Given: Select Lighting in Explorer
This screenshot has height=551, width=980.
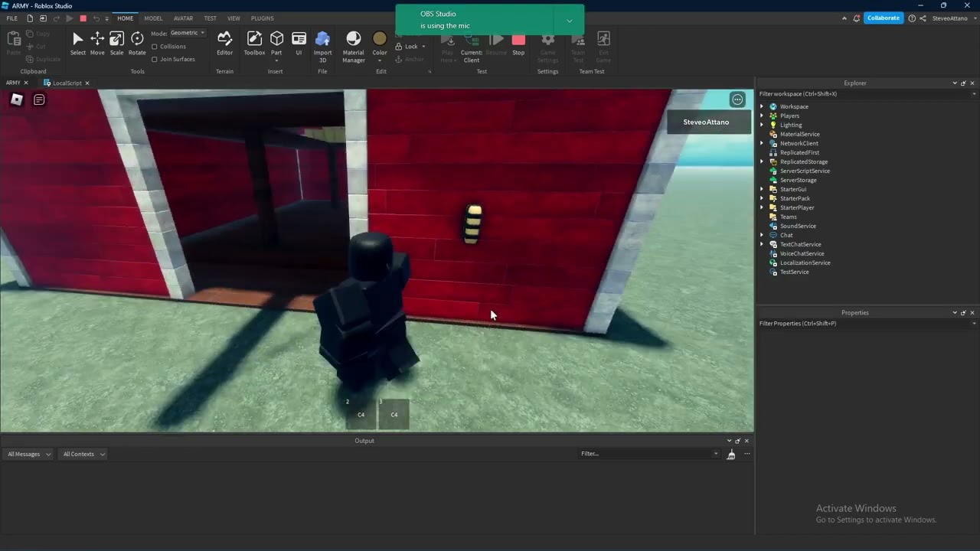Looking at the screenshot, I should (791, 126).
